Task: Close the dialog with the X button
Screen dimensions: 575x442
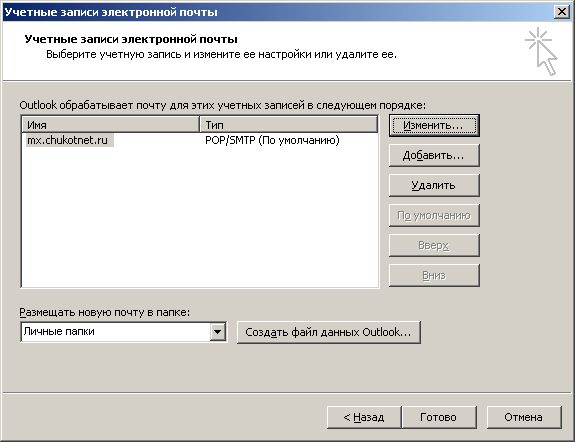Action: (561, 12)
